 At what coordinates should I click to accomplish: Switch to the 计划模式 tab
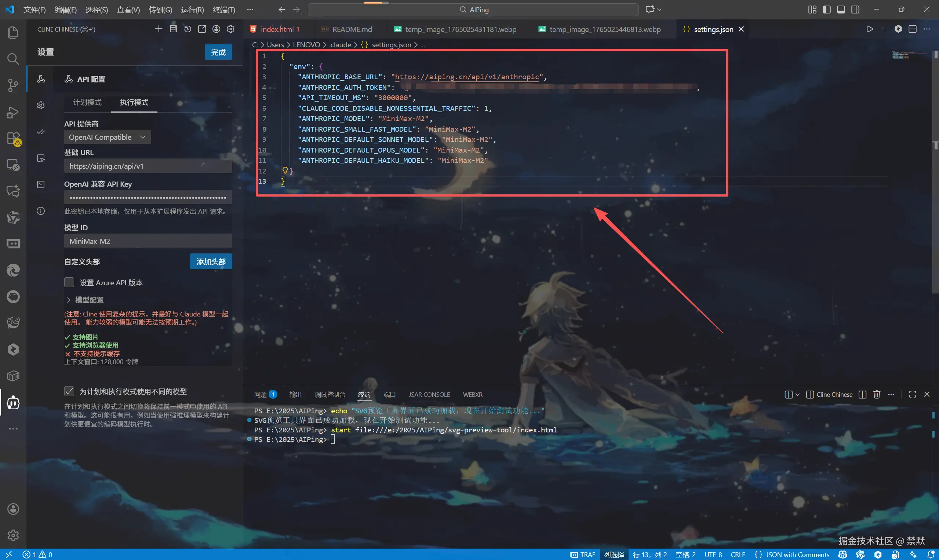tap(87, 102)
